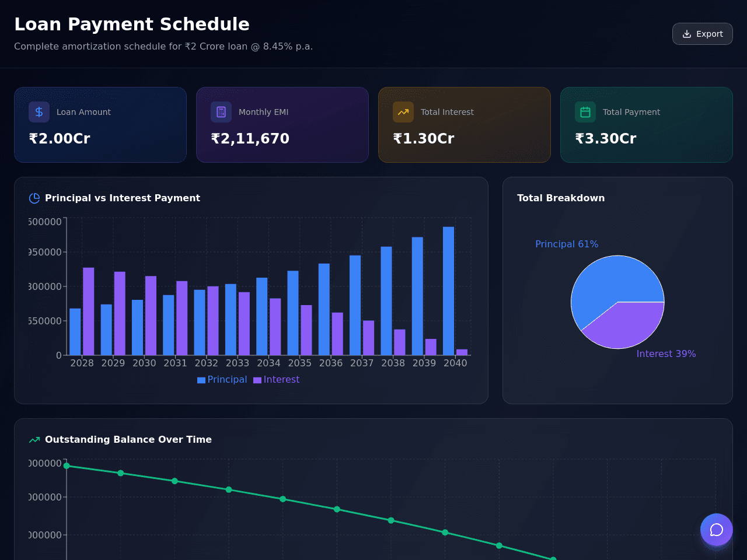Click the pie chart icon beside Principal vs Interest

pyautogui.click(x=34, y=198)
